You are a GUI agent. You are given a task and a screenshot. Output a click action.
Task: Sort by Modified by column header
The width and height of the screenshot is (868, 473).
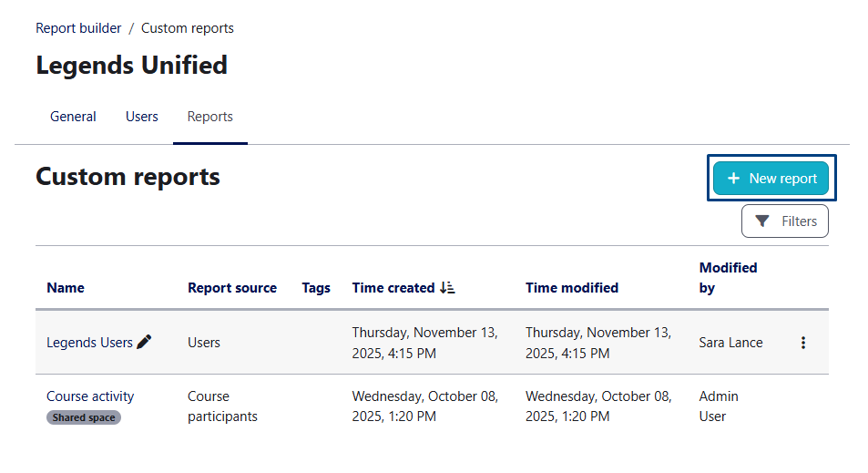(728, 278)
